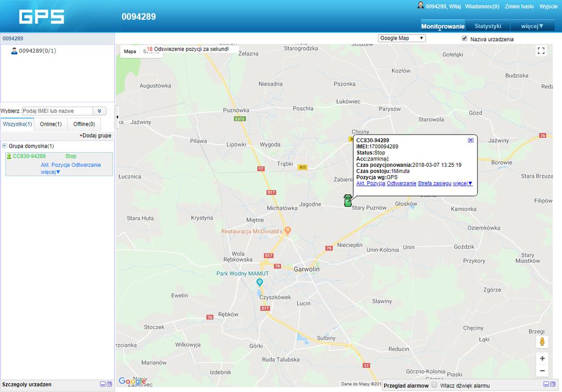Toggle Nazwa urzadzenia checkbox

point(465,38)
